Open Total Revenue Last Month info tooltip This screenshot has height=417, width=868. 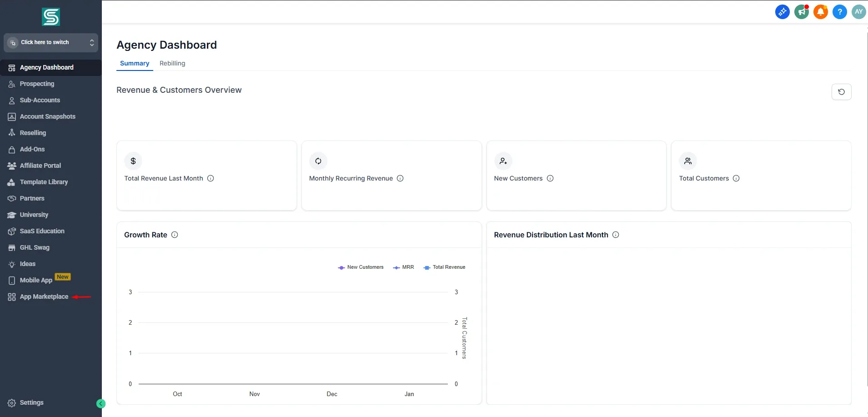(x=210, y=178)
